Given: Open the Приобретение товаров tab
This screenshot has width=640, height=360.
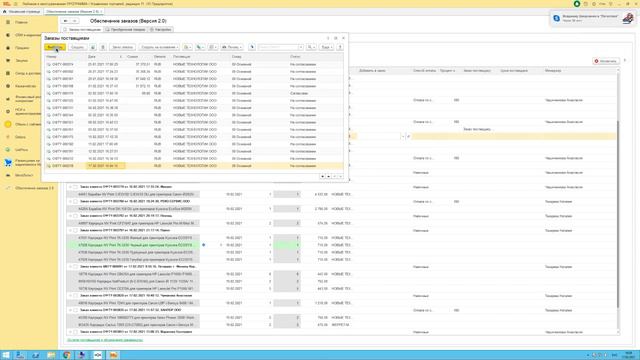Looking at the screenshot, I should (x=125, y=30).
